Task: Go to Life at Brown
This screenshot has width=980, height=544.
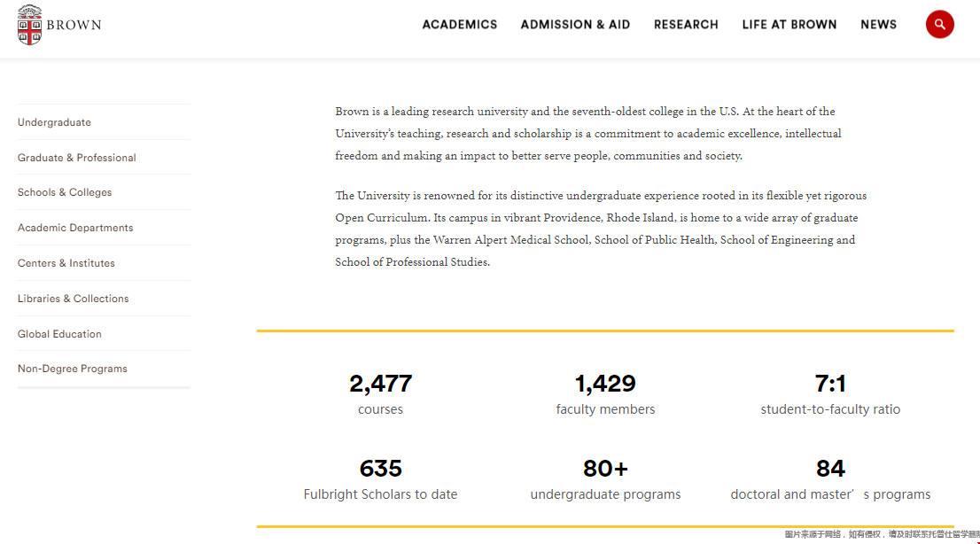Action: [x=789, y=25]
